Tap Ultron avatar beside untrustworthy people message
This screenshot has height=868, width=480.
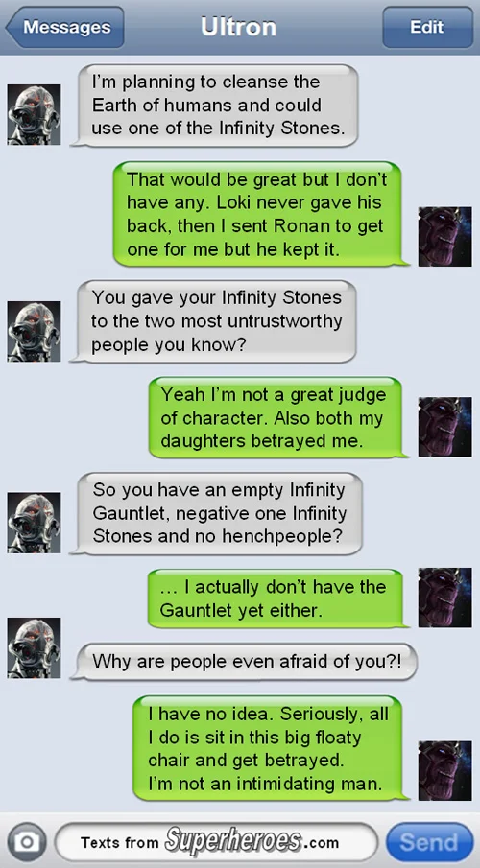[34, 331]
